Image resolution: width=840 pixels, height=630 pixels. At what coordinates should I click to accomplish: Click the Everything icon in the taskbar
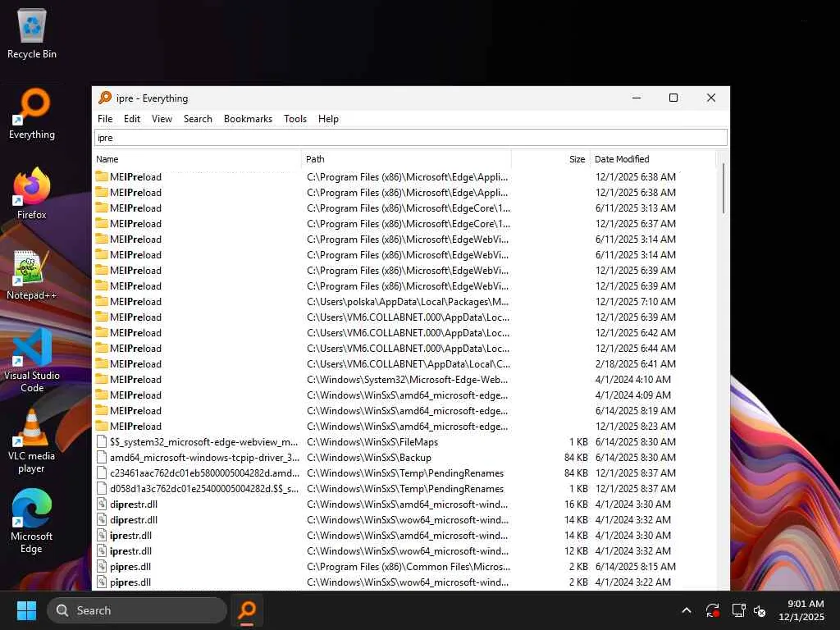click(247, 610)
